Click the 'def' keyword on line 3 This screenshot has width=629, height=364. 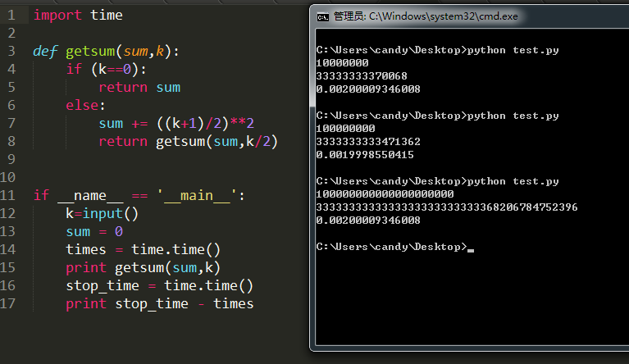tap(45, 52)
